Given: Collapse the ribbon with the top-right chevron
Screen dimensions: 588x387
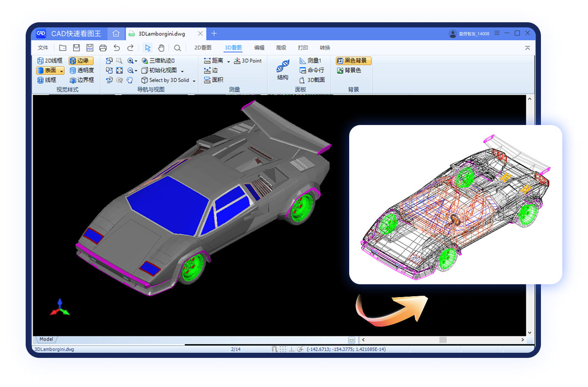Looking at the screenshot, I should click(x=528, y=48).
